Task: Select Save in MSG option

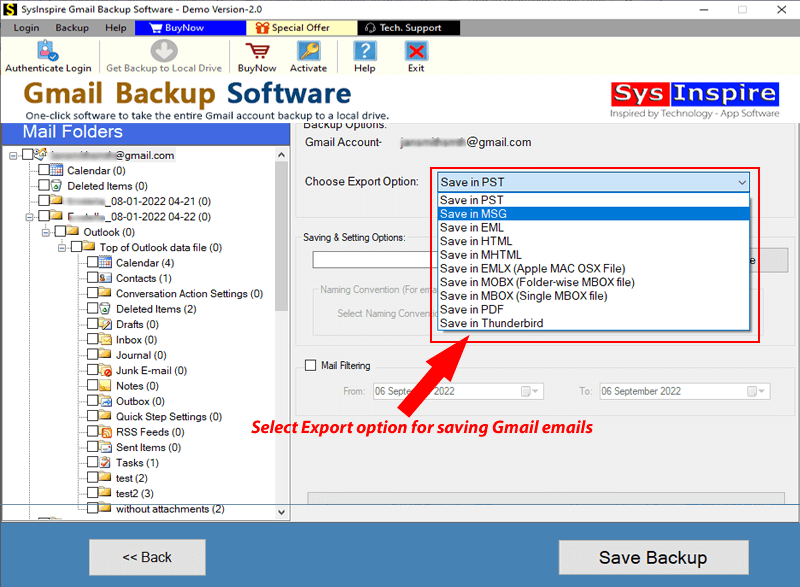Action: click(x=594, y=214)
